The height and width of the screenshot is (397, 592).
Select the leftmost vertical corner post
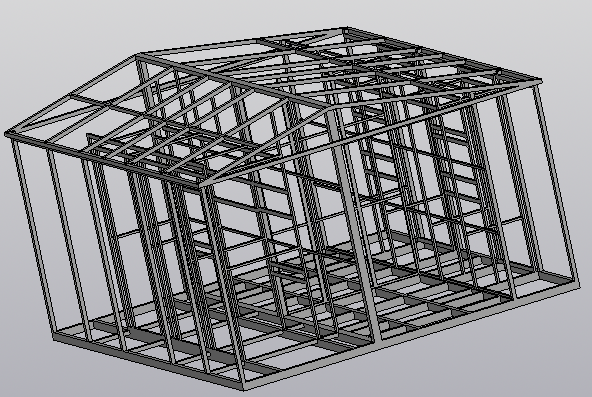point(33,236)
